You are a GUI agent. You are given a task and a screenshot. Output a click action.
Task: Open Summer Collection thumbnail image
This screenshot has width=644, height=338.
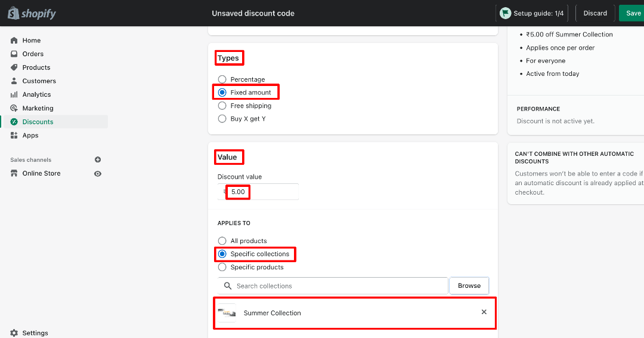coord(227,313)
